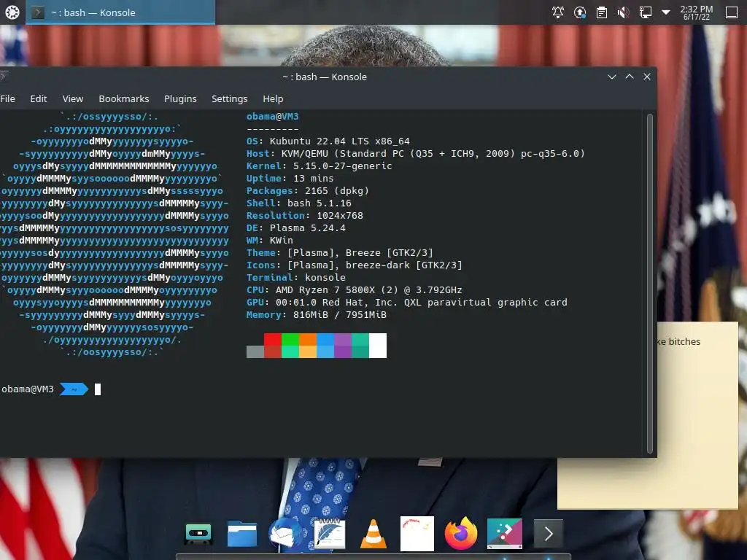
Task: Click the 'bash 5.1.16' shell text
Action: (x=320, y=203)
